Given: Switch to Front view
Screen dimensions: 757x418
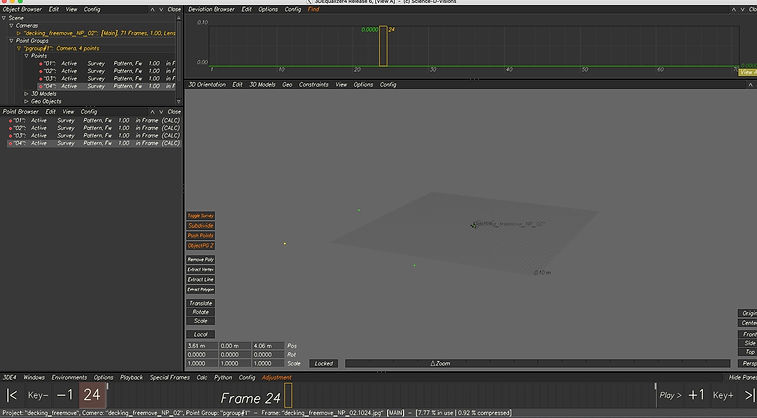Looking at the screenshot, I should pyautogui.click(x=748, y=334).
